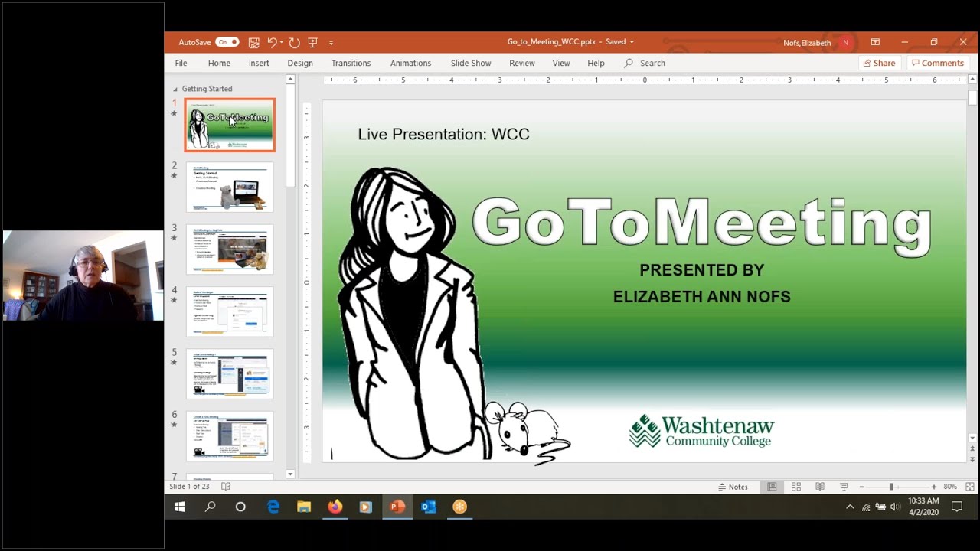This screenshot has width=980, height=551.
Task: Click the volume speaker tray icon
Action: click(895, 507)
